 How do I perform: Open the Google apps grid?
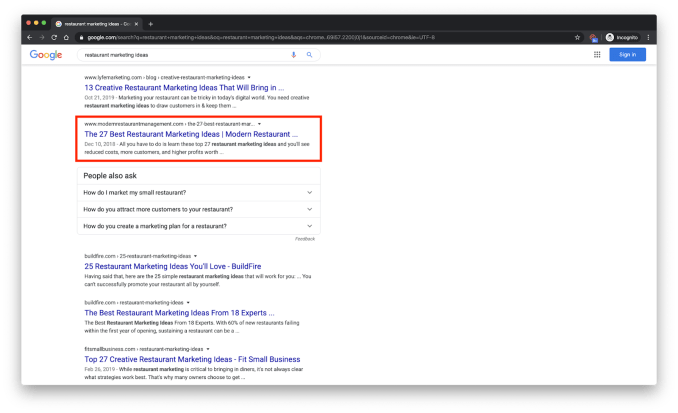597,54
